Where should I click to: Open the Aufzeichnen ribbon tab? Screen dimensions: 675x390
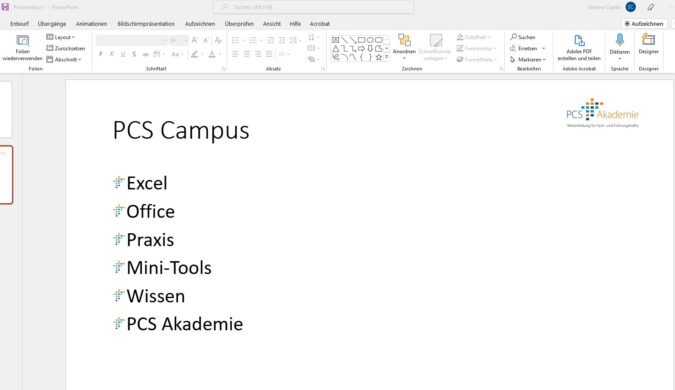tap(200, 24)
